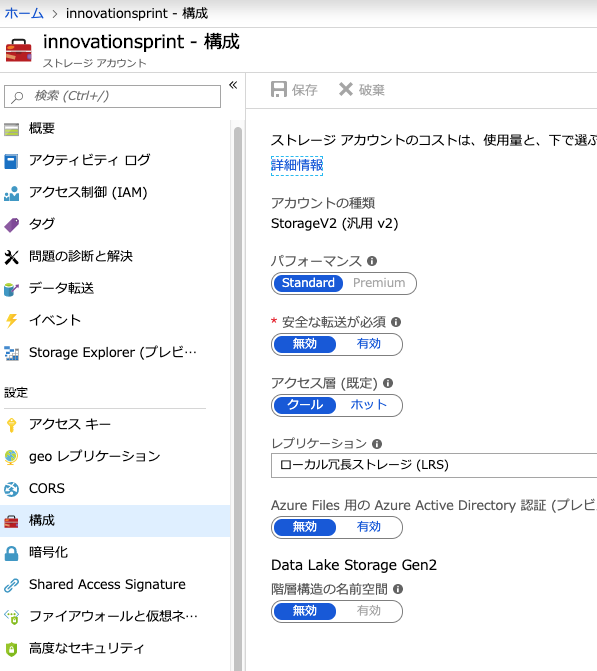Click the info icon beside 階層構造の名前空間
The width and height of the screenshot is (597, 671).
[x=398, y=589]
